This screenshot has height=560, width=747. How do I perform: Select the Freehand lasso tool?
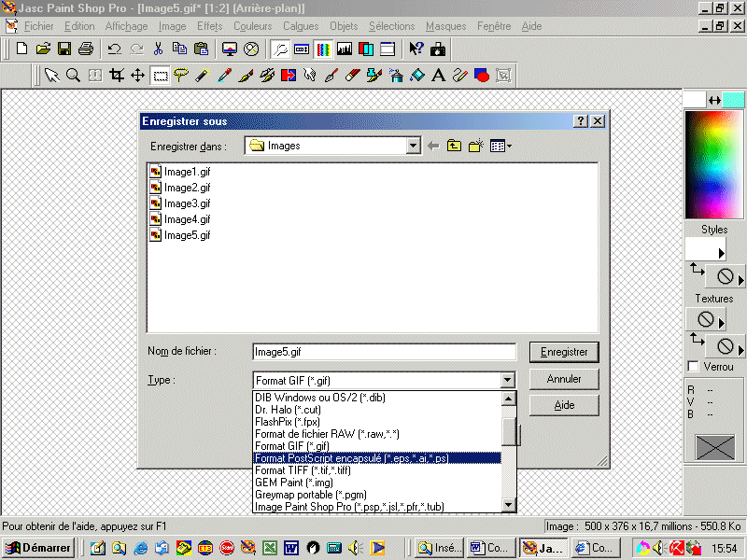[181, 76]
